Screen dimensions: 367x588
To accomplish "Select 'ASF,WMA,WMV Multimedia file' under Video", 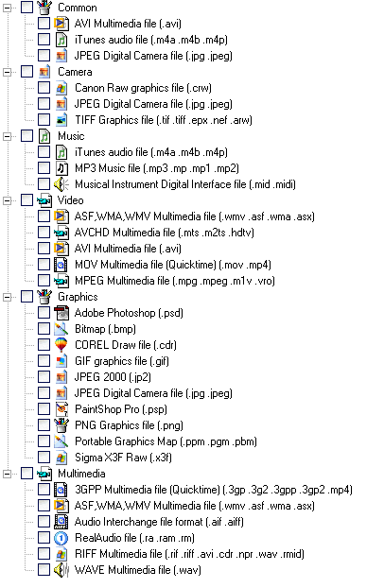I will tap(195, 216).
